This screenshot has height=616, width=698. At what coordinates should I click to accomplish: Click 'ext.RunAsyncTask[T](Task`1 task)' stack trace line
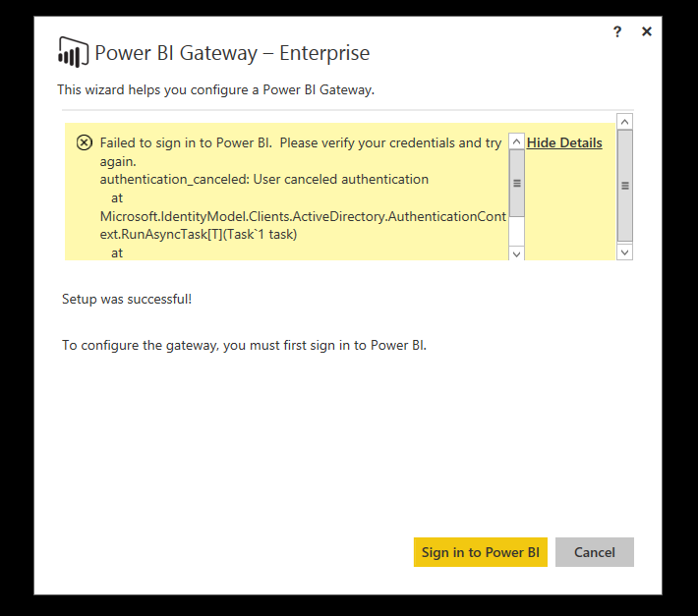(198, 235)
